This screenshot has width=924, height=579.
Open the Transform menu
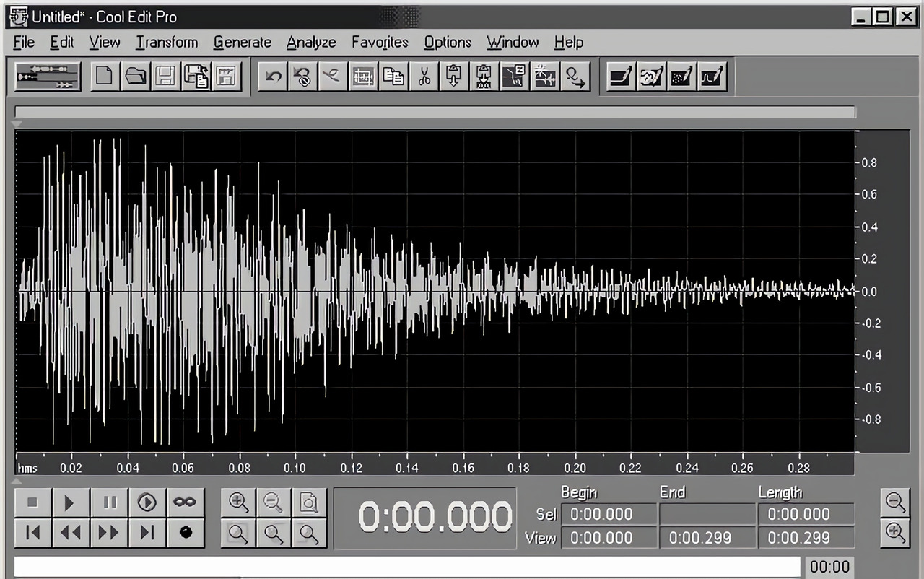[x=167, y=43]
